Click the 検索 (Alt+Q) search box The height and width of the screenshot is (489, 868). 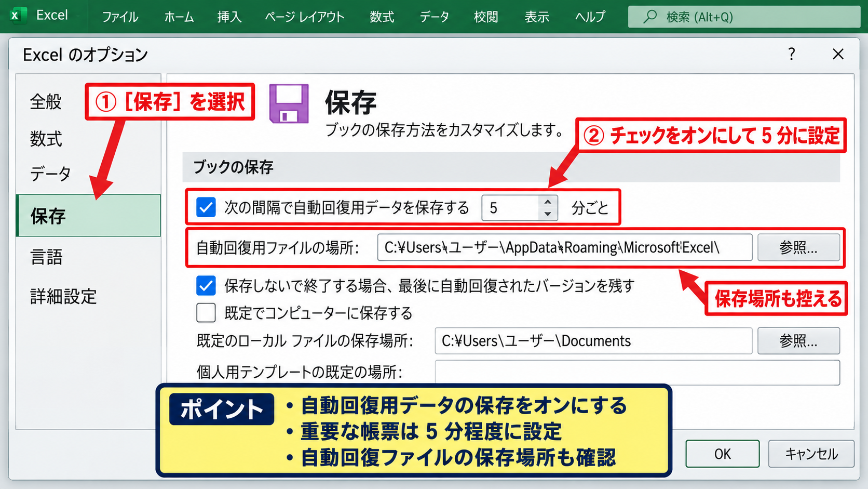(x=744, y=17)
